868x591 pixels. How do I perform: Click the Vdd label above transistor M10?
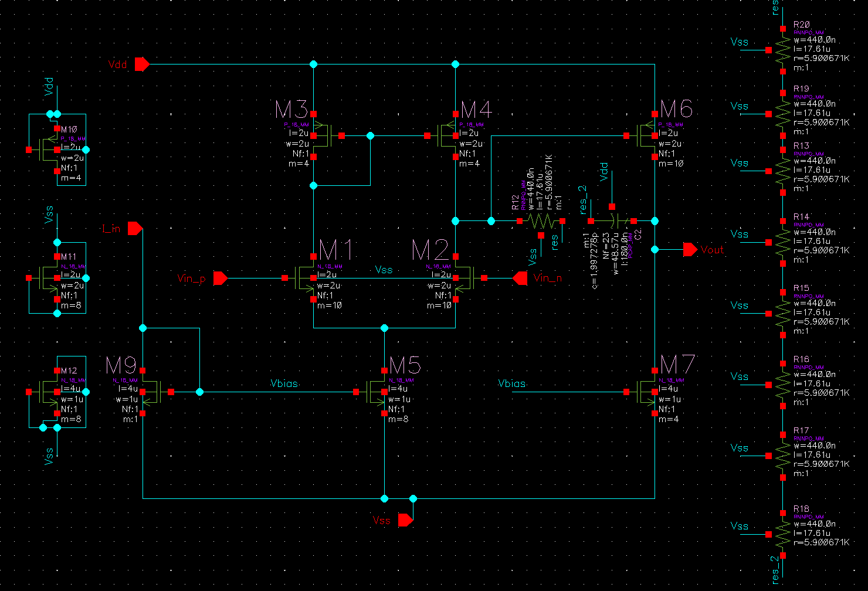pos(49,86)
